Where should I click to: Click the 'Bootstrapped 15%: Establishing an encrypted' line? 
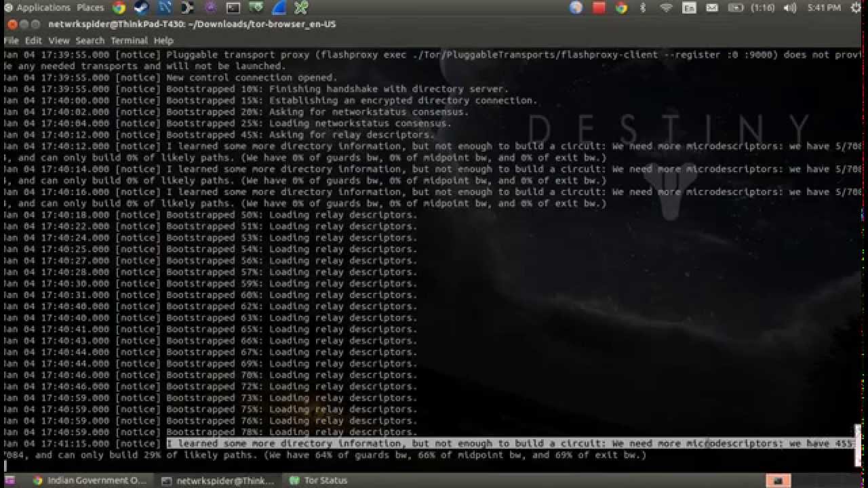[x=270, y=100]
